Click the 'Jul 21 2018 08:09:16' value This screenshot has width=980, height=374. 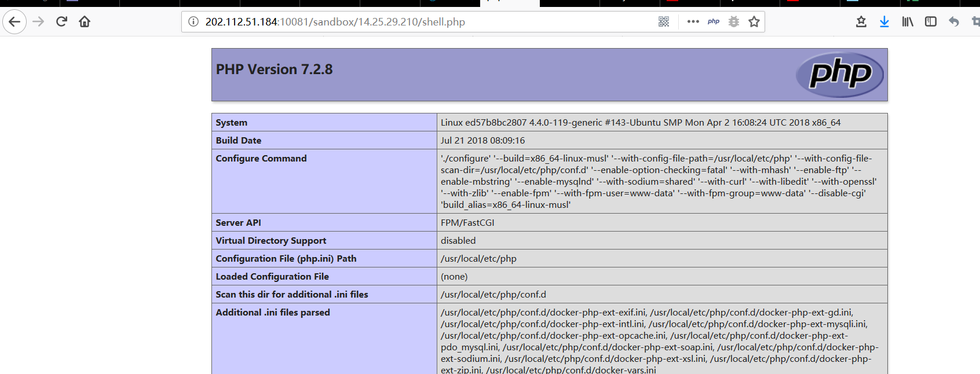tap(483, 141)
